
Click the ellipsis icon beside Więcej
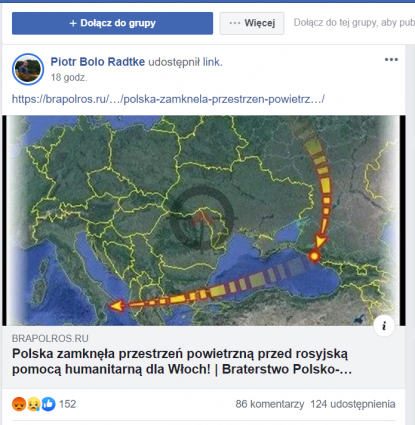click(235, 23)
